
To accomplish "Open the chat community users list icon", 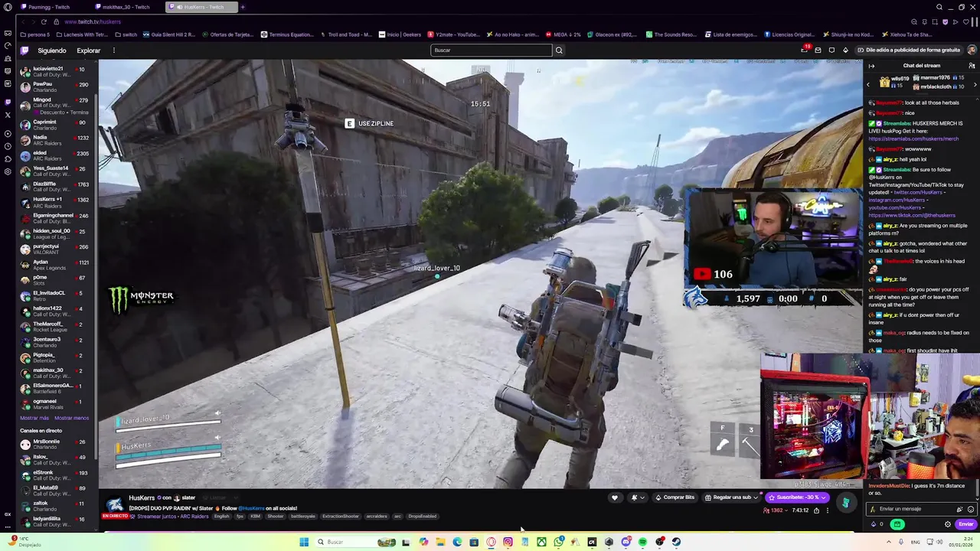I will click(x=972, y=66).
